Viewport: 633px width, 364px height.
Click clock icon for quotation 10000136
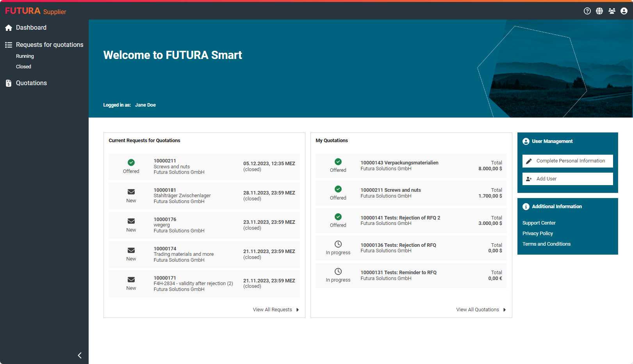pyautogui.click(x=338, y=244)
